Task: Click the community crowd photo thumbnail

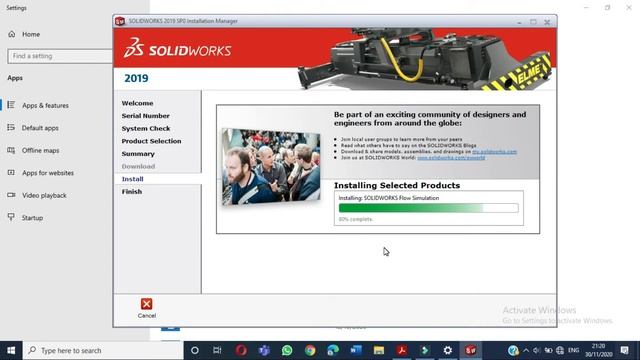Action: (x=271, y=167)
